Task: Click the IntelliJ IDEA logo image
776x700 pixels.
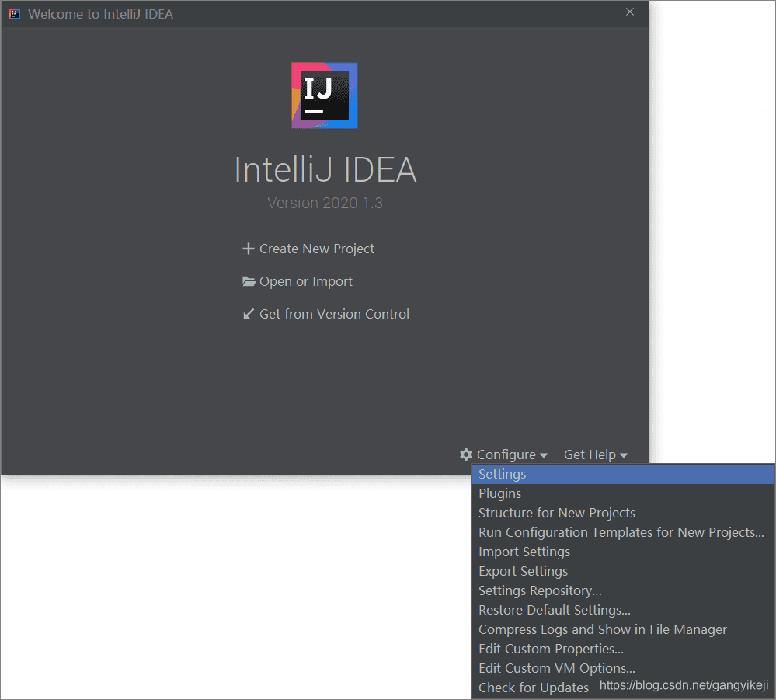Action: 325,96
